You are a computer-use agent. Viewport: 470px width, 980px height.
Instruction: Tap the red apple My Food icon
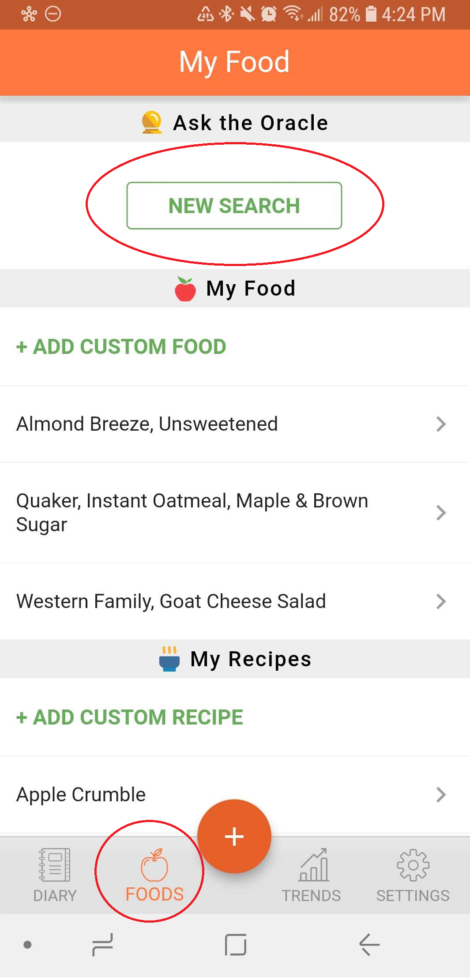tap(185, 289)
